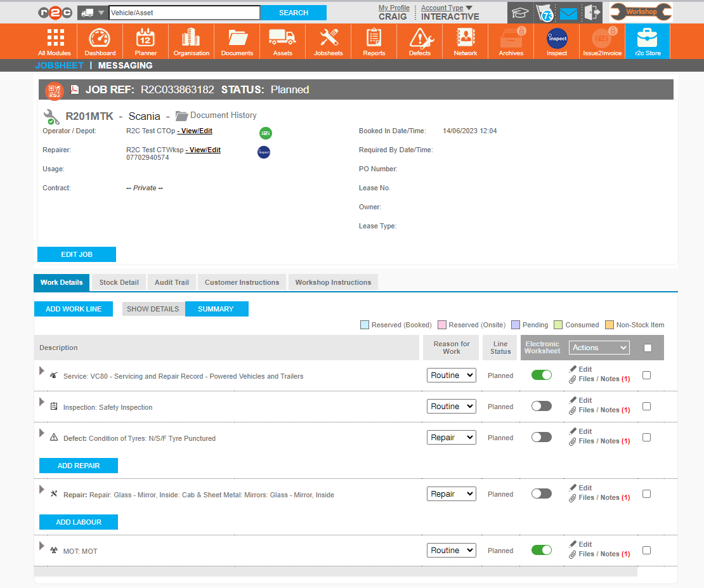Go to the Defects module
This screenshot has height=588, width=704.
click(x=419, y=41)
